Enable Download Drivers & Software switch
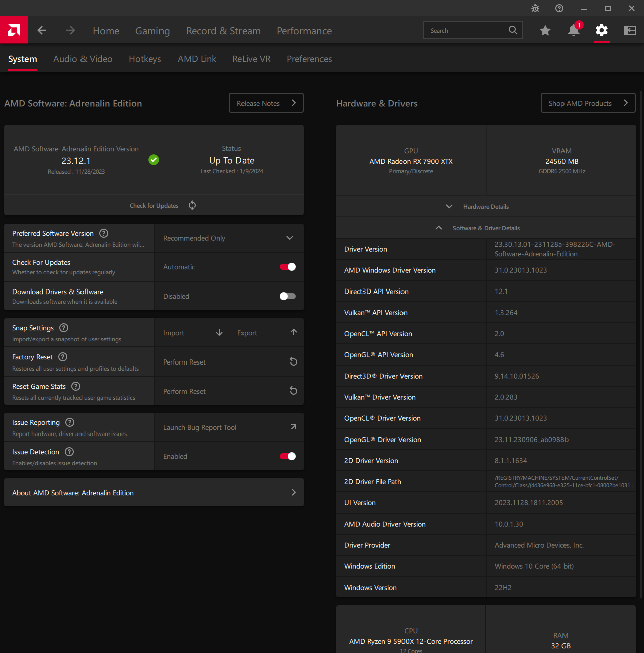Image resolution: width=644 pixels, height=653 pixels. (x=288, y=296)
